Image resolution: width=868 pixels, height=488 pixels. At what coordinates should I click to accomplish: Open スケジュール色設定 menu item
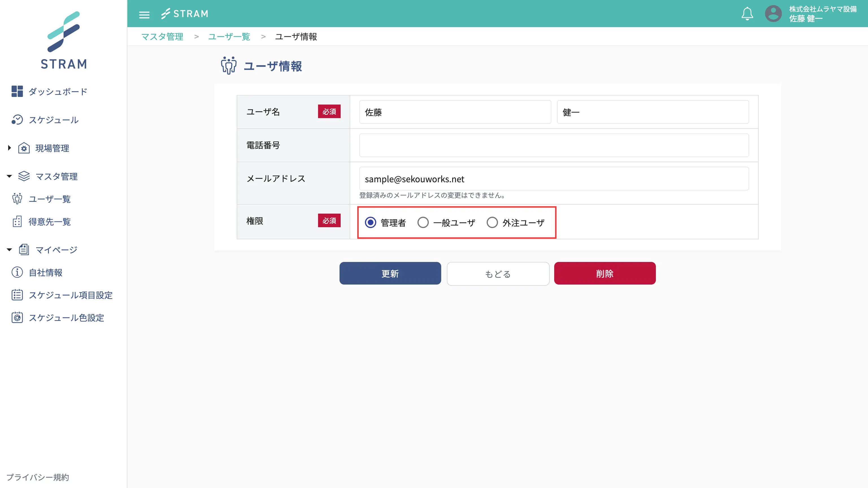click(66, 318)
